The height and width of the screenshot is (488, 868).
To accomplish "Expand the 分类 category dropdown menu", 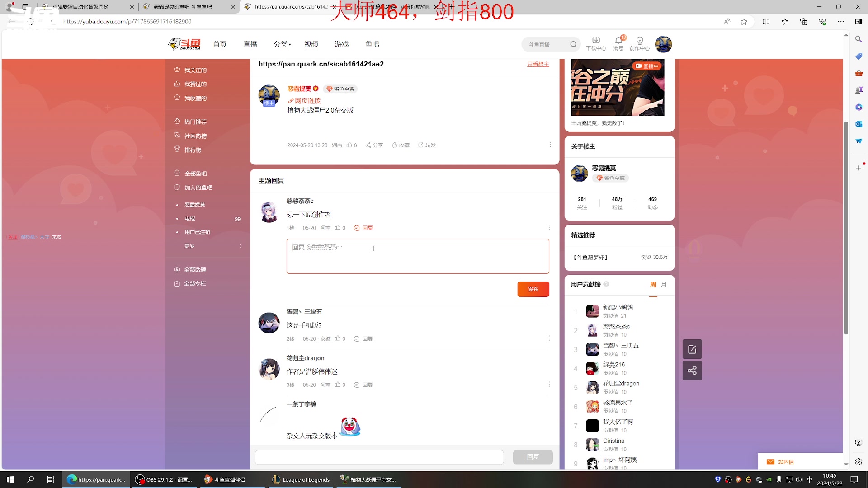I will point(281,43).
